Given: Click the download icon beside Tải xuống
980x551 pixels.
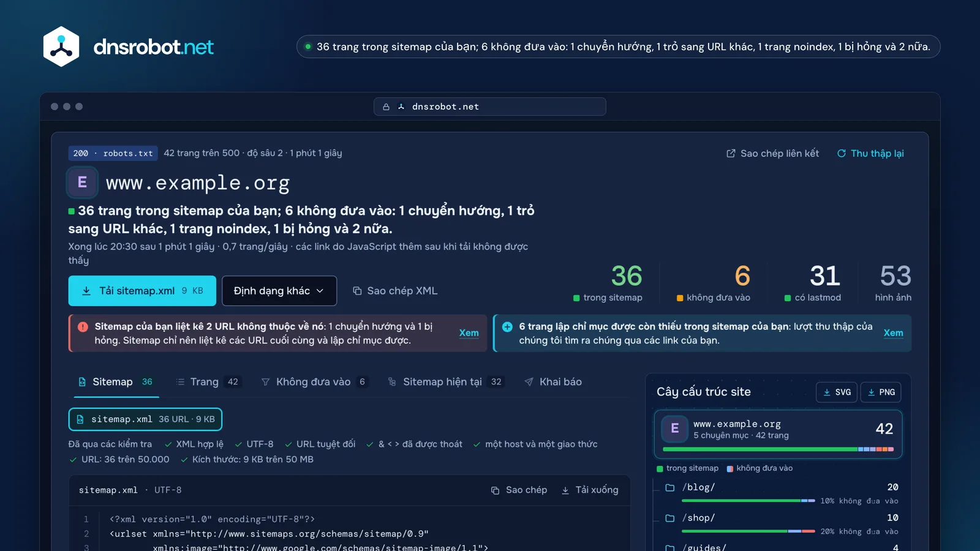Looking at the screenshot, I should tap(565, 490).
